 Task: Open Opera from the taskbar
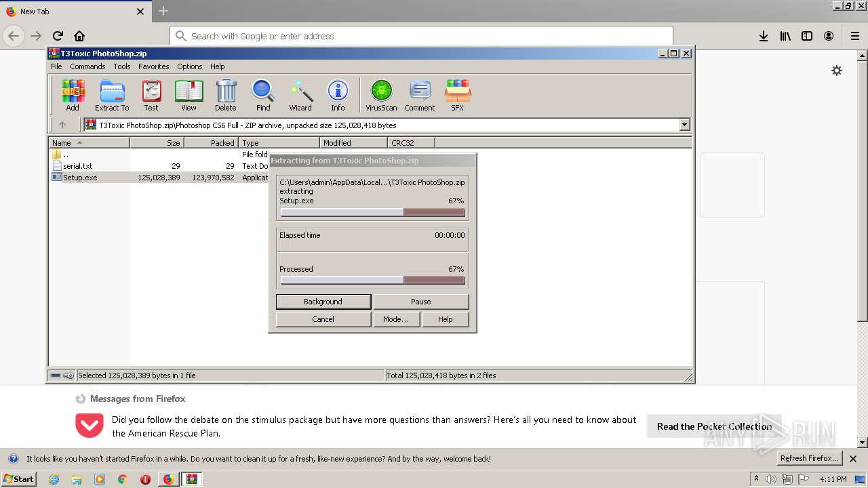pos(145,479)
